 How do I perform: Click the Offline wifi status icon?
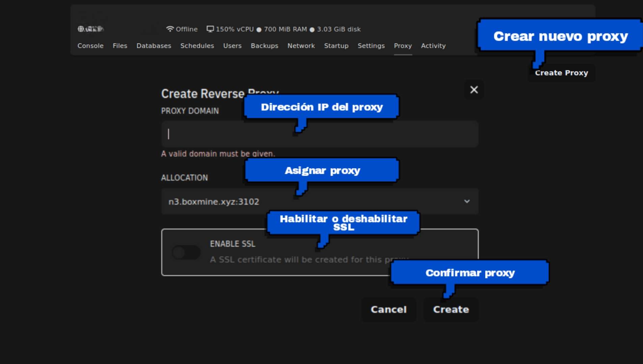pyautogui.click(x=171, y=29)
